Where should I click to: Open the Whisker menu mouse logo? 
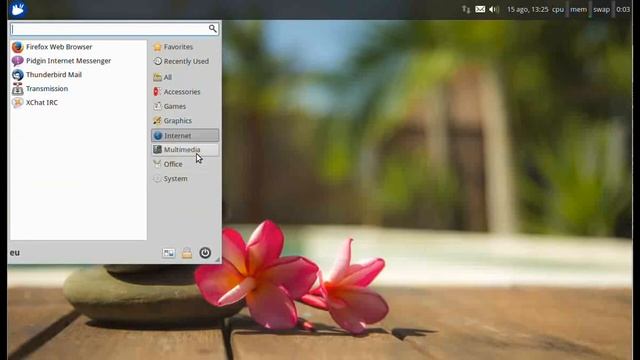(x=18, y=9)
